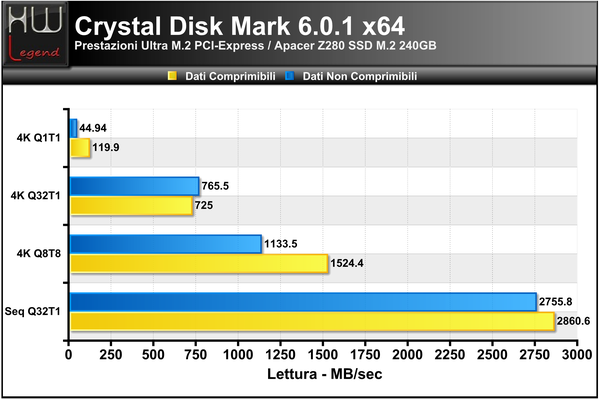Click the Seq Q32T1 axis label
The image size is (600, 399).
point(33,311)
